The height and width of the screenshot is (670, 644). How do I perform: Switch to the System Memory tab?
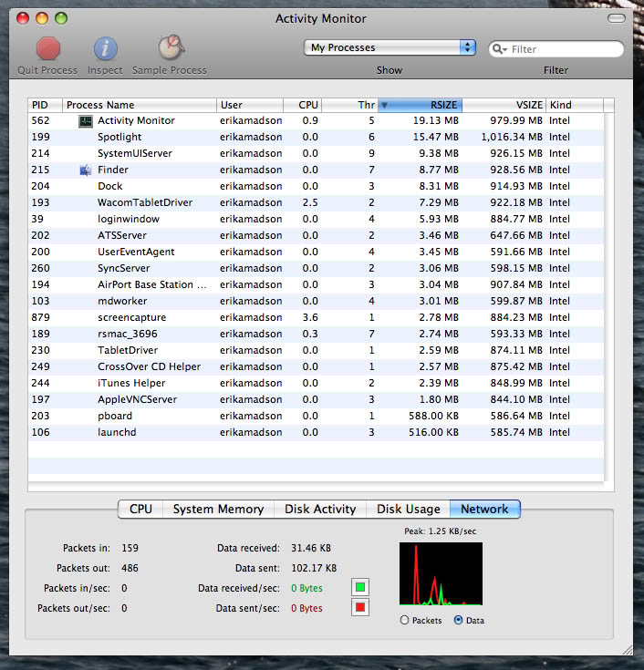218,509
